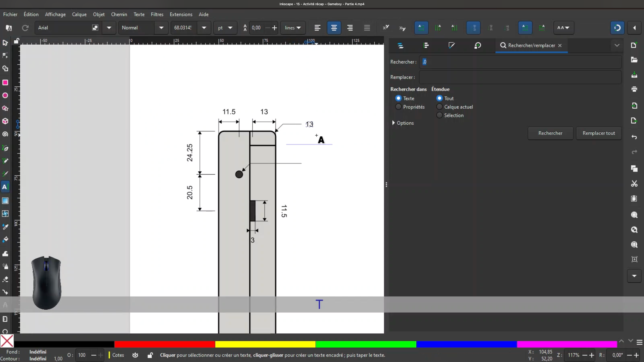Viewport: 644px width, 362px height.
Task: Click center text alignment button
Action: coord(334,28)
